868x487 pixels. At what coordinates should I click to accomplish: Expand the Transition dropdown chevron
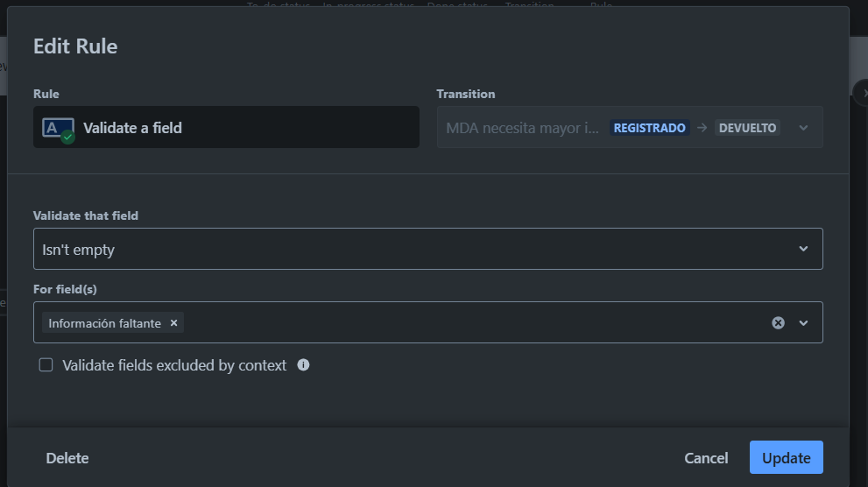coord(803,128)
